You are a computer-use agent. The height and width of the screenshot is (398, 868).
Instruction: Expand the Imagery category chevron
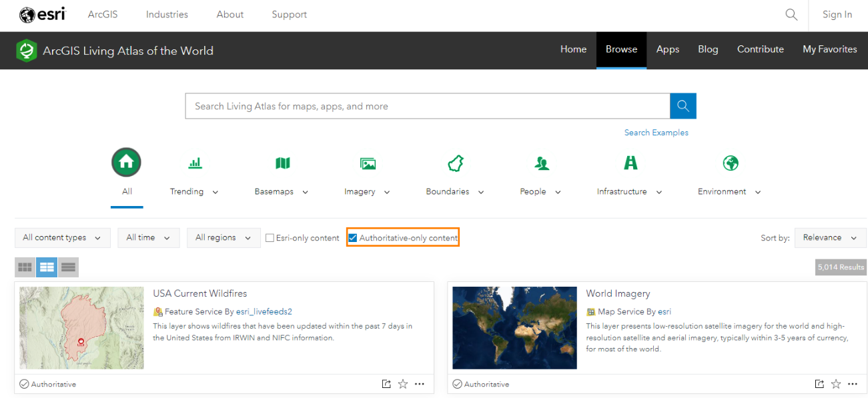[x=387, y=192]
